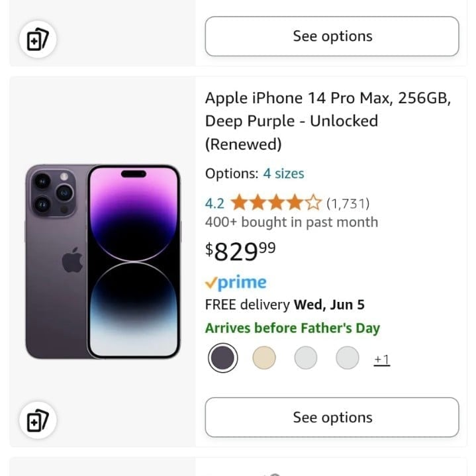Viewport: 476px width, 476px height.
Task: Tap compare icon in the listing above the iPhone
Action: click(38, 40)
